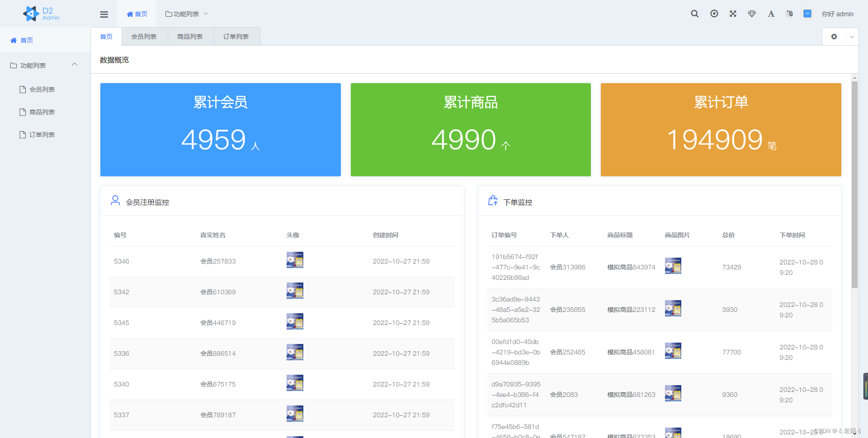Click the 会员886514 name cell
The height and width of the screenshot is (438, 868).
(218, 353)
